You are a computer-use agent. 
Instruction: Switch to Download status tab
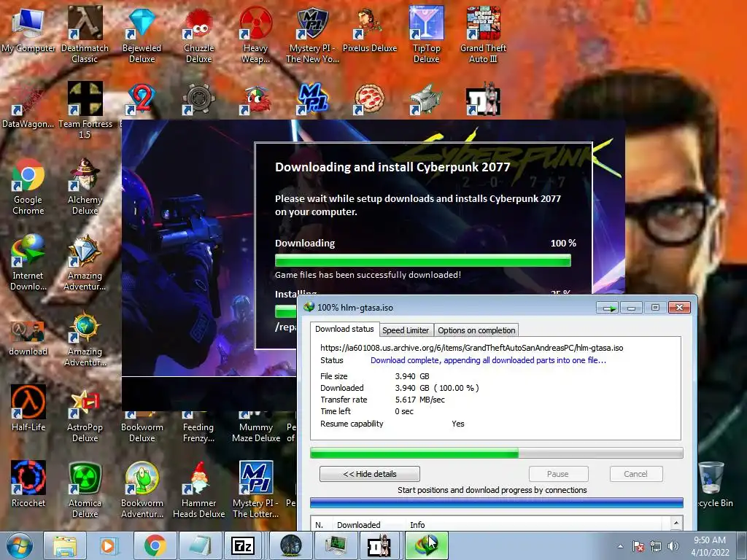344,329
